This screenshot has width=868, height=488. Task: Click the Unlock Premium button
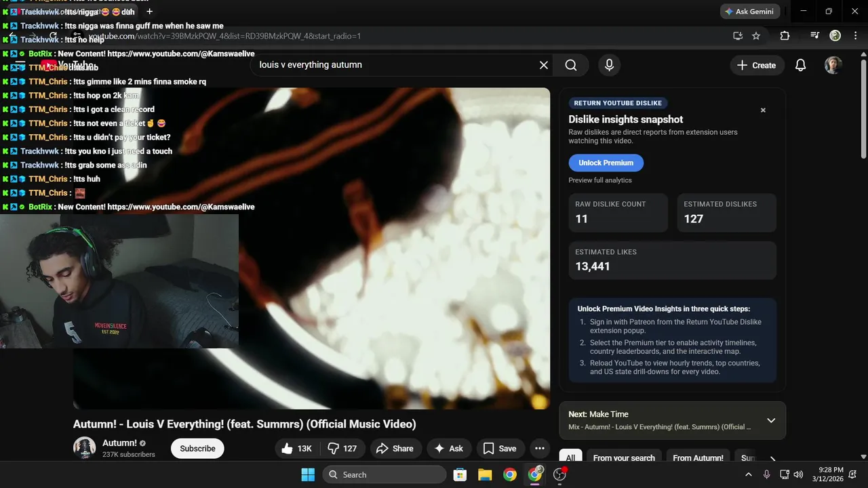(x=606, y=163)
